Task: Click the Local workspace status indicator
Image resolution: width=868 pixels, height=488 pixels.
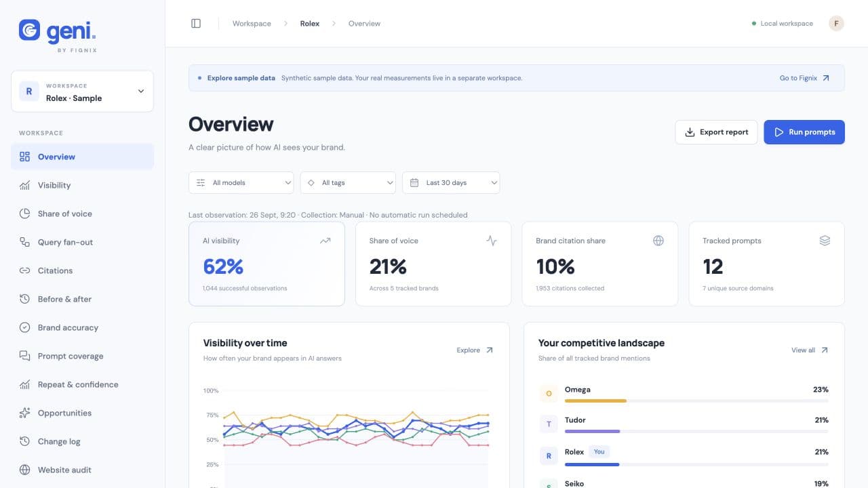Action: (783, 24)
